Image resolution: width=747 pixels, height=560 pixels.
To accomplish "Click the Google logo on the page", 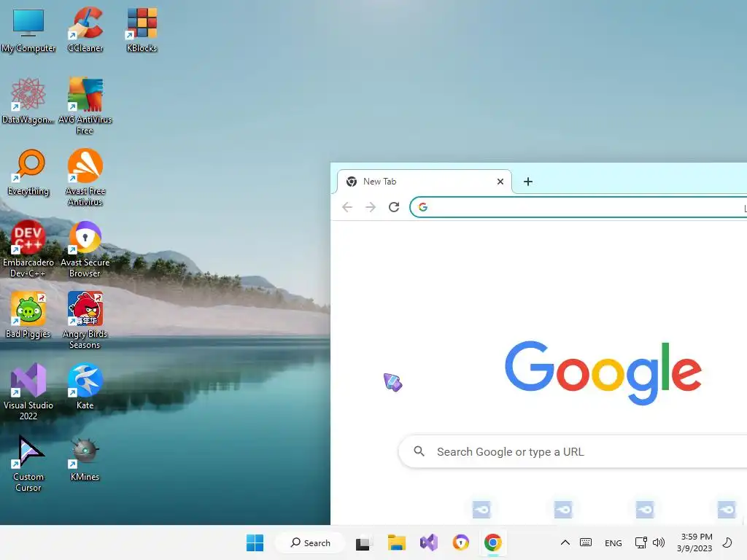I will click(x=603, y=373).
